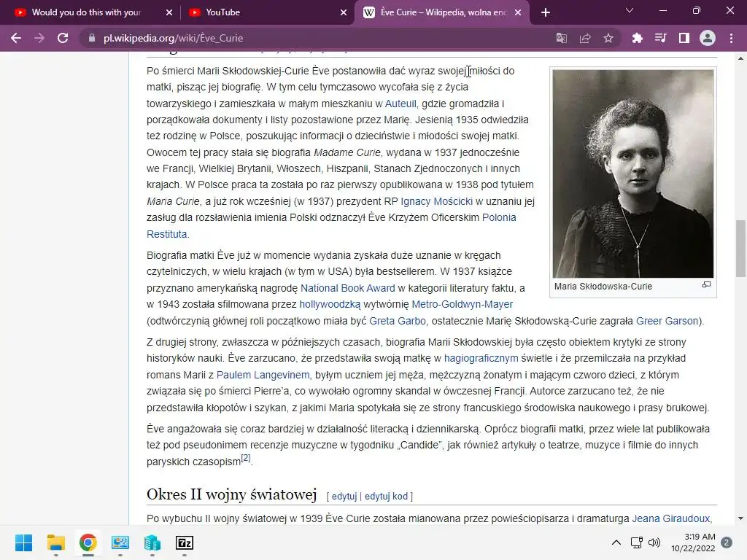Viewport: 747px width, 560px height.
Task: Open the blue server app taskbar icon
Action: coord(152,542)
